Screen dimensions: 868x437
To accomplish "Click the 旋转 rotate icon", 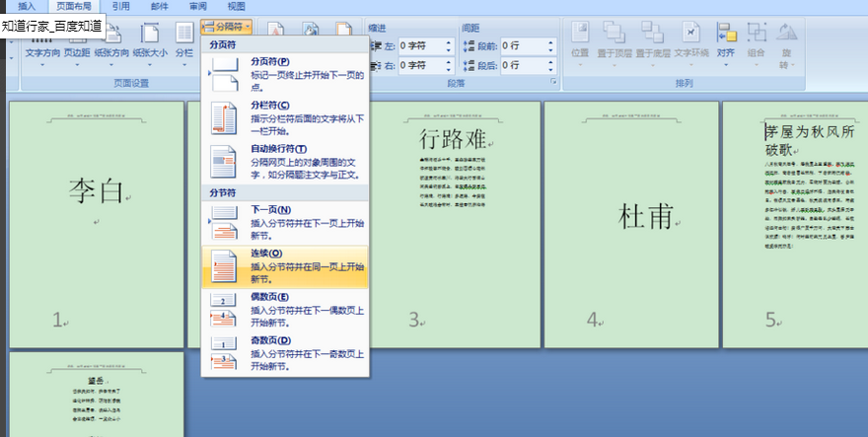I will [x=786, y=33].
